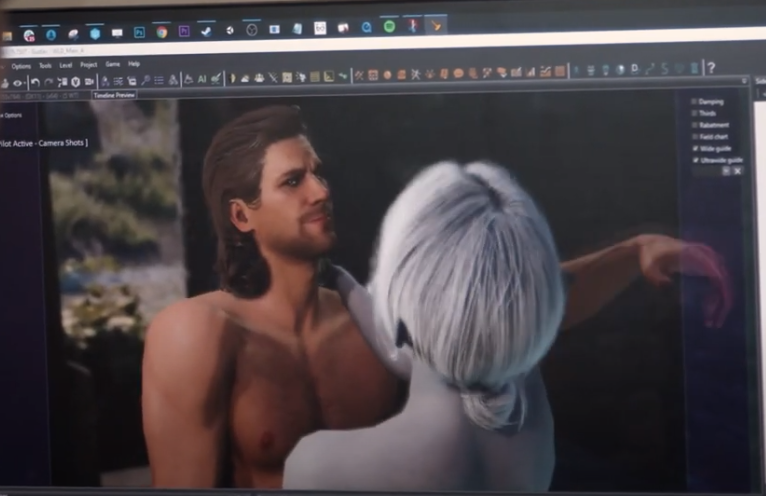Click the redo arrow icon
The image size is (766, 496).
coord(48,82)
